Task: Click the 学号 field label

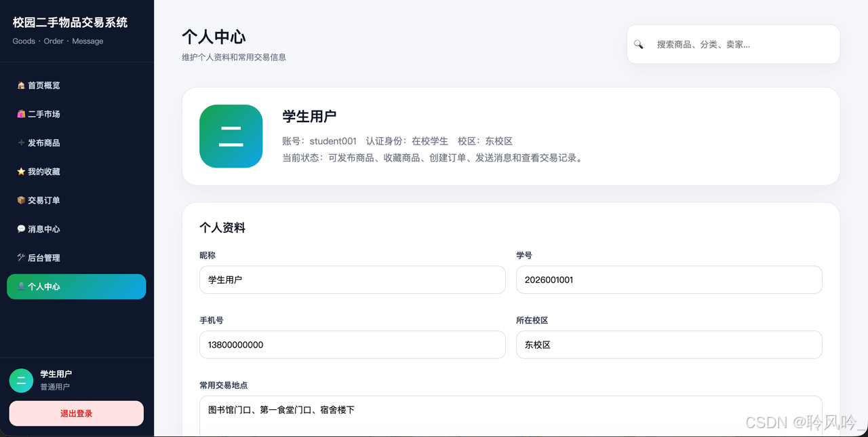Action: tap(524, 255)
